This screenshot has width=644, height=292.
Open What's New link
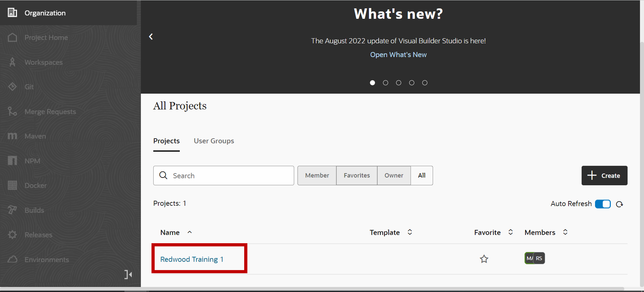[398, 55]
